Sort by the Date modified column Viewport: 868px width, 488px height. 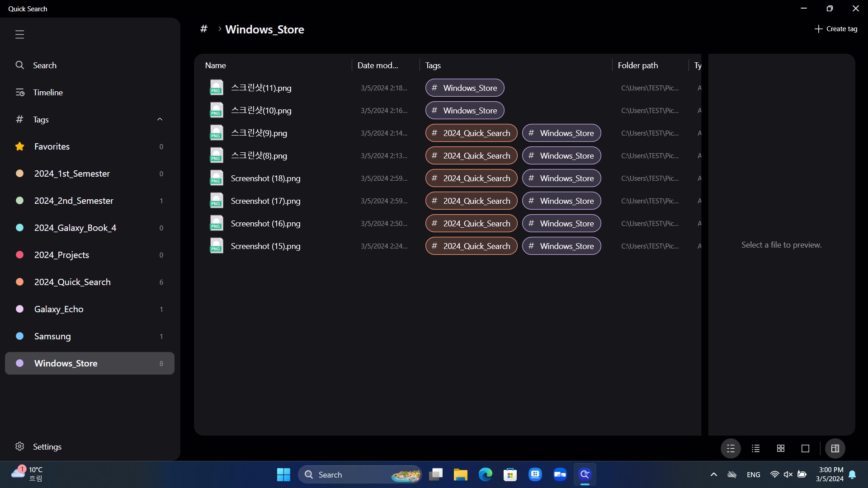378,66
